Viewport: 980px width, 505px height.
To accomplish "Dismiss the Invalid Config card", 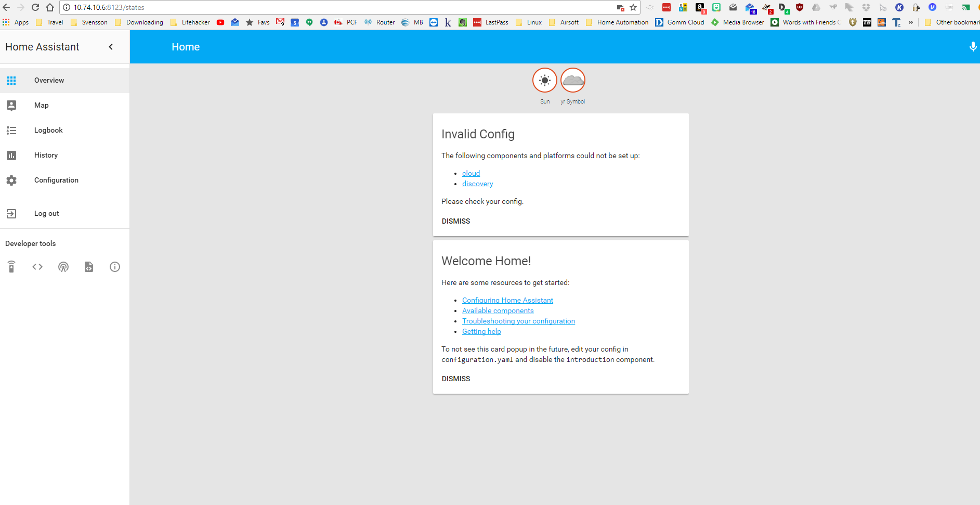I will point(455,221).
